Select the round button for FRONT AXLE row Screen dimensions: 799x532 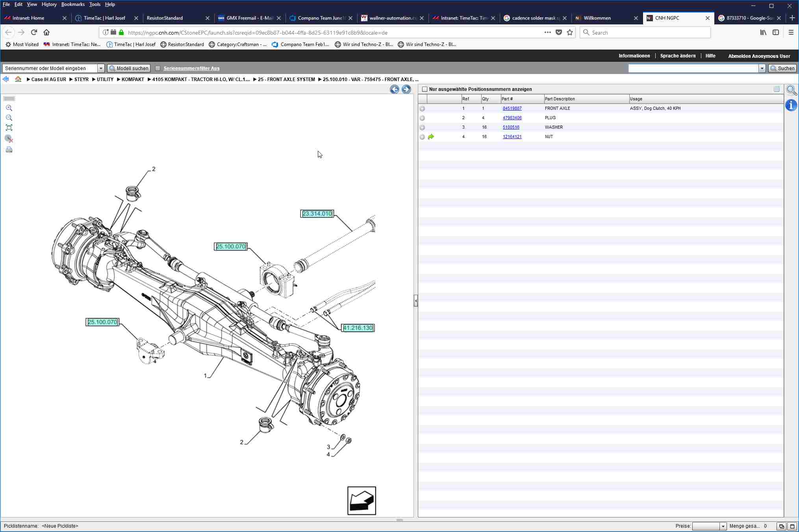[x=422, y=109]
